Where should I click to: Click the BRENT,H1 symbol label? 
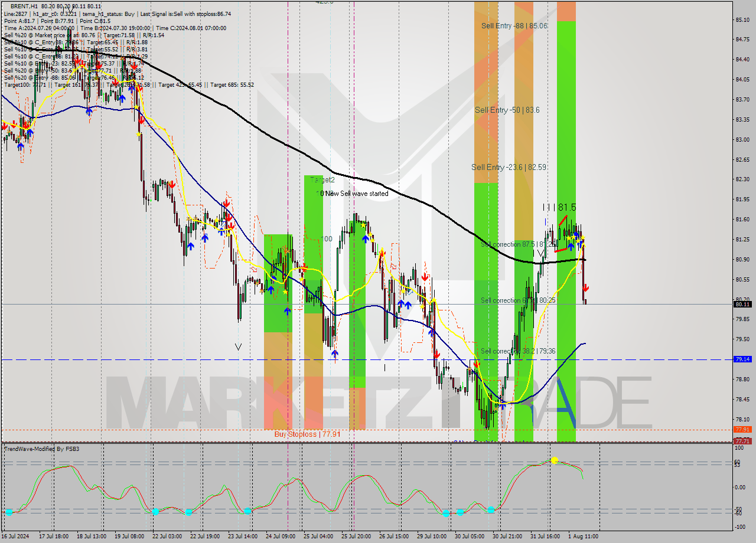pyautogui.click(x=25, y=6)
